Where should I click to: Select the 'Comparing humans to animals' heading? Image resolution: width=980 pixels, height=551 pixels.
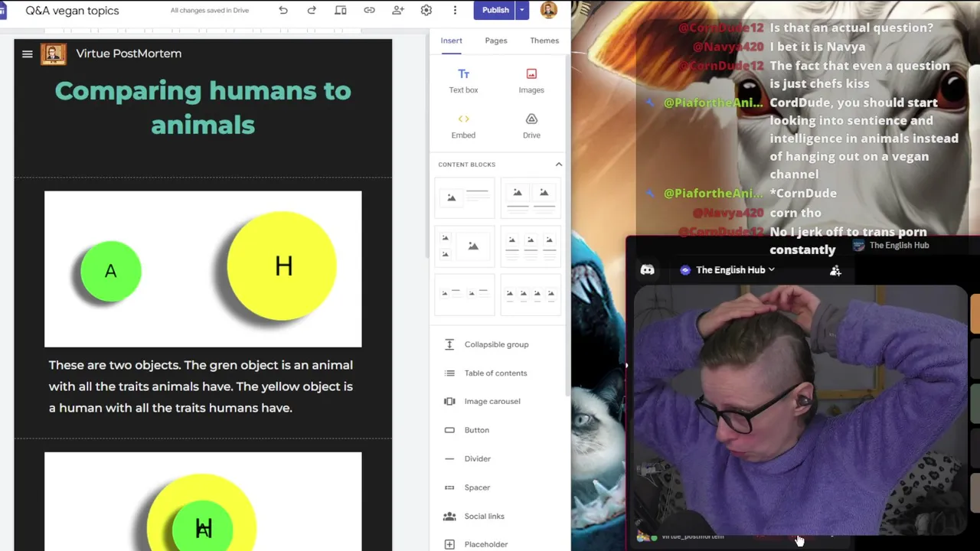point(203,108)
